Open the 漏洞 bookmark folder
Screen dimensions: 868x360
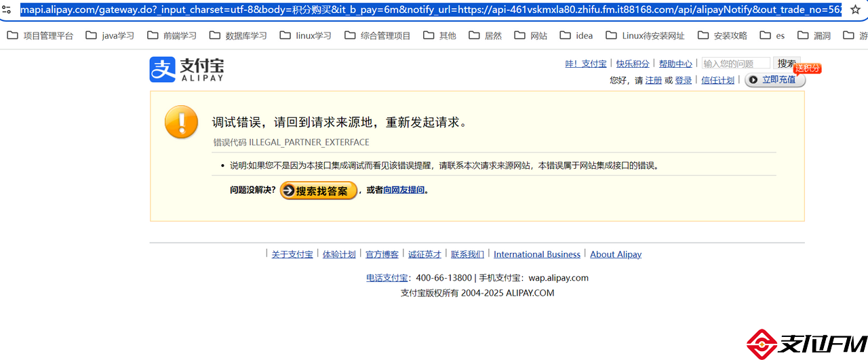coord(814,36)
